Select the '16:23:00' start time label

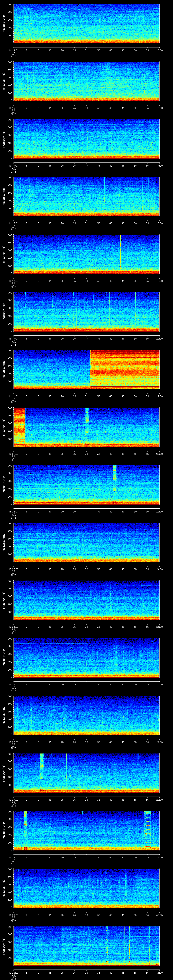(x=13, y=569)
